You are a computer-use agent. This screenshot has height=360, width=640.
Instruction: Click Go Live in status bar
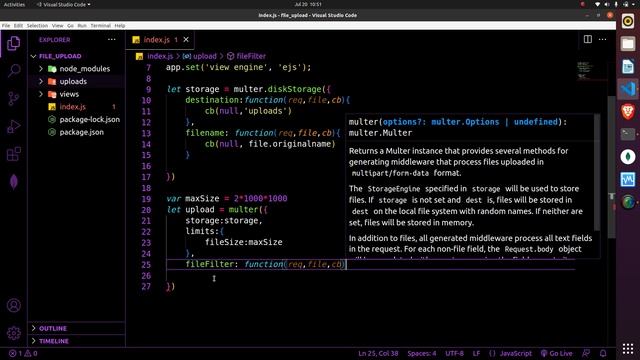(557, 353)
